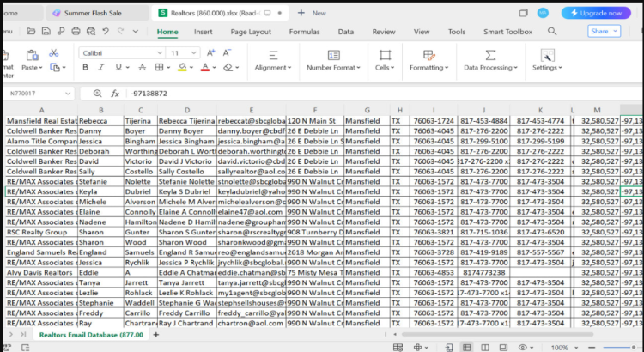Toggle Underline formatting
Screen dimensions: 644x352
[118, 67]
